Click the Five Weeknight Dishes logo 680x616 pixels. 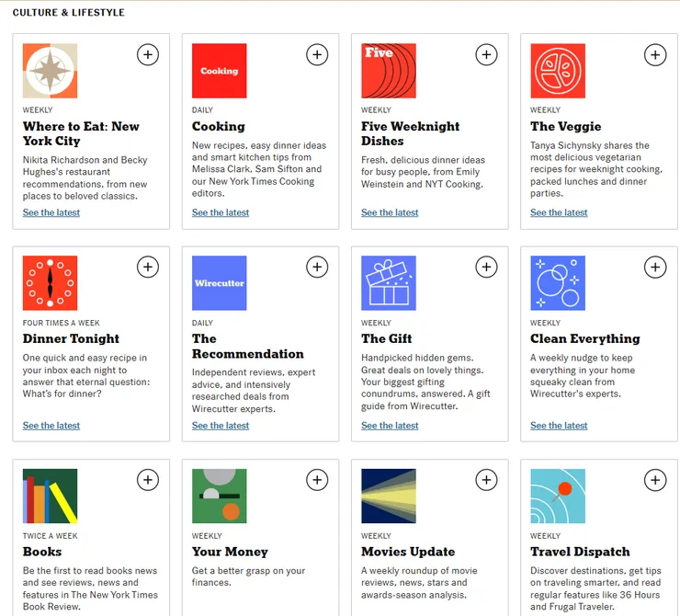pyautogui.click(x=388, y=71)
